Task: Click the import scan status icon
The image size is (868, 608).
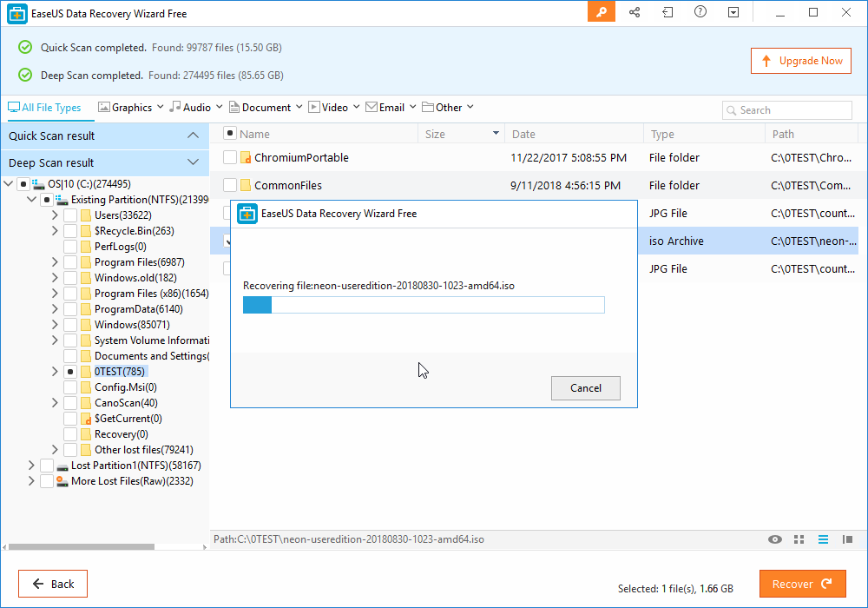Action: click(x=667, y=12)
